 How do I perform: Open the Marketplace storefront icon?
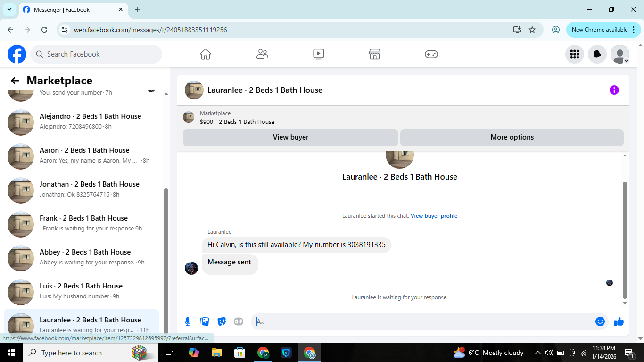[375, 54]
